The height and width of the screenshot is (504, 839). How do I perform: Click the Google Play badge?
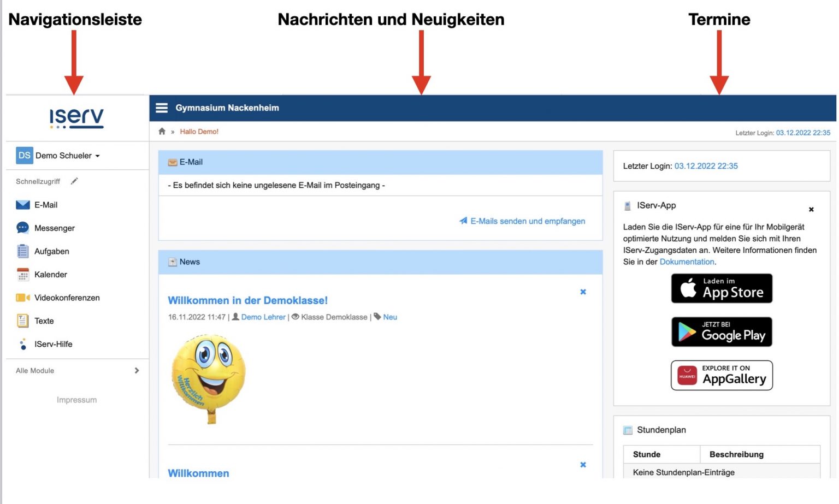coord(722,332)
